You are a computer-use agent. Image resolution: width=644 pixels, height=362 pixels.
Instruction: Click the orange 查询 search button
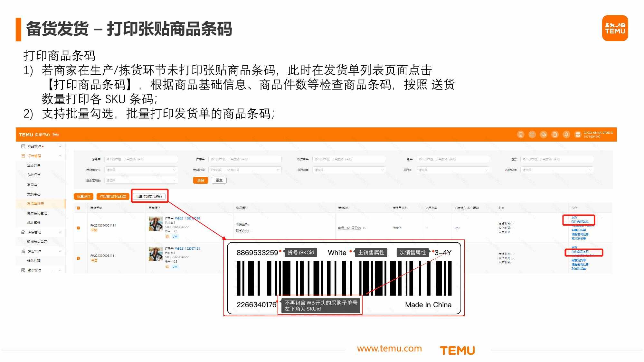tap(201, 180)
